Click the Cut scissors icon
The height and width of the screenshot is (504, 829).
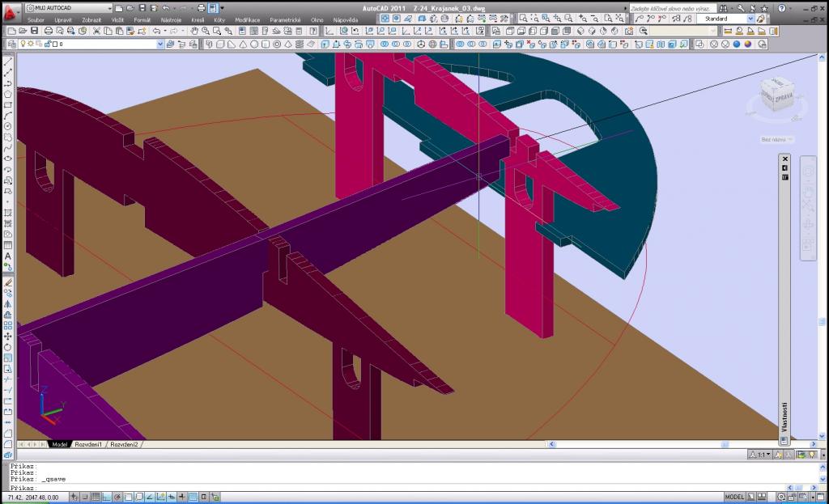96,31
